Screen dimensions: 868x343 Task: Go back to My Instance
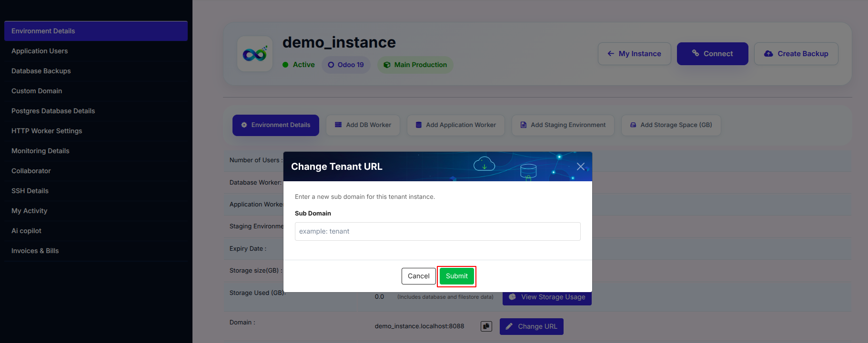coord(634,54)
